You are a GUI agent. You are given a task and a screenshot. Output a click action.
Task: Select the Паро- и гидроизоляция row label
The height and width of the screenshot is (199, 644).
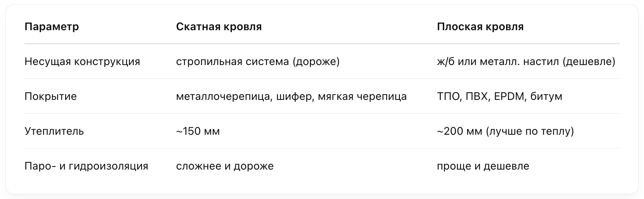(x=86, y=166)
